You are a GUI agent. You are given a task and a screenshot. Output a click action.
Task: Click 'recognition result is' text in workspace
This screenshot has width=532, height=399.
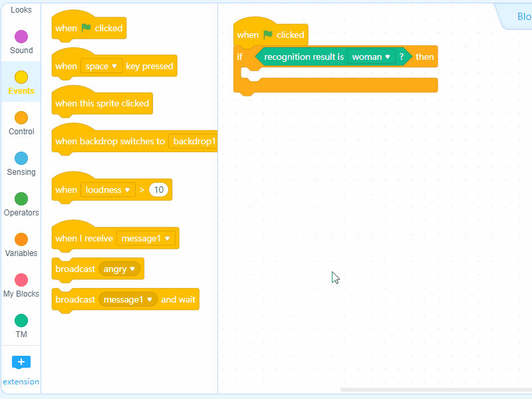(304, 57)
